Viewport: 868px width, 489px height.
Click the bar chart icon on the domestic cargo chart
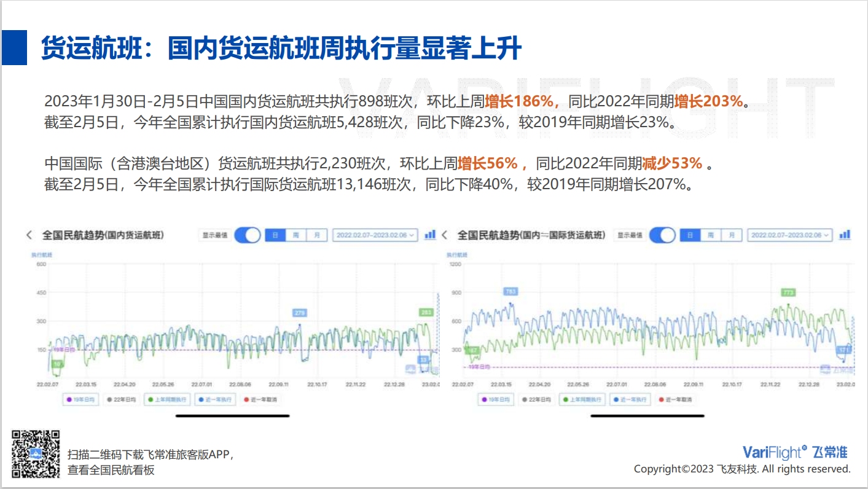429,235
